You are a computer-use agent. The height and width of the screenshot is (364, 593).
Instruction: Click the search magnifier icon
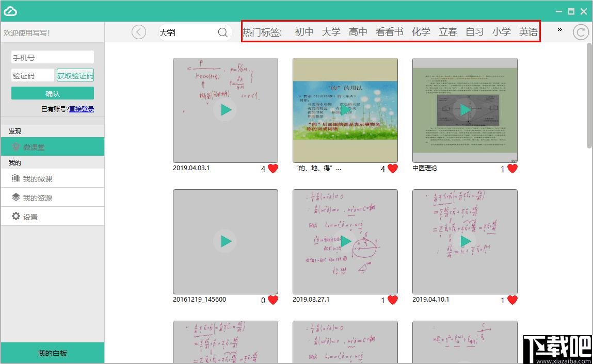223,32
